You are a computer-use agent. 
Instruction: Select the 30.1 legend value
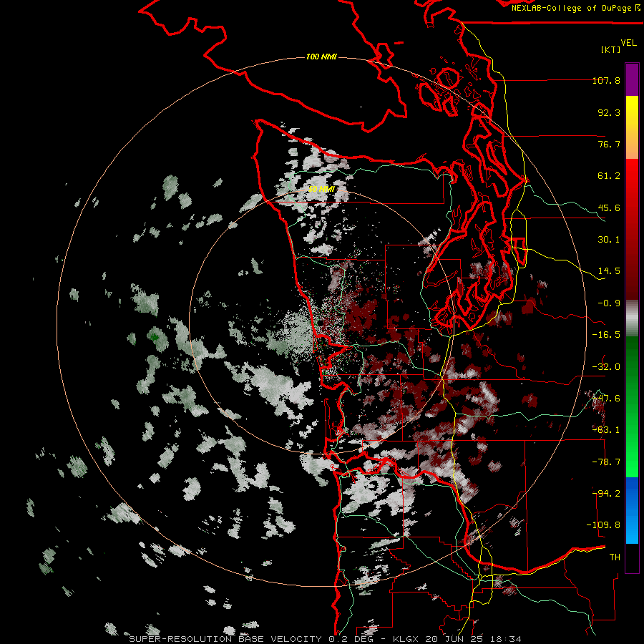coord(609,240)
